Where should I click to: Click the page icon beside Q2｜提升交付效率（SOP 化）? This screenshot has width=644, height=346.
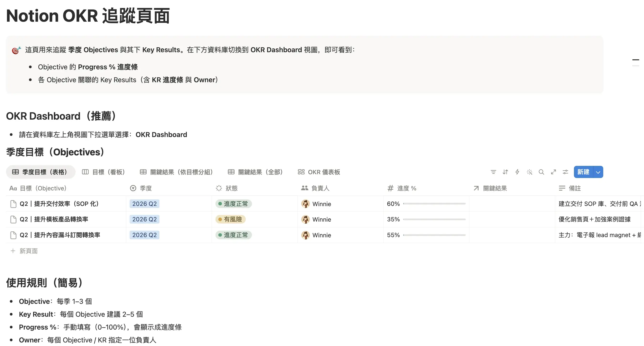13,204
